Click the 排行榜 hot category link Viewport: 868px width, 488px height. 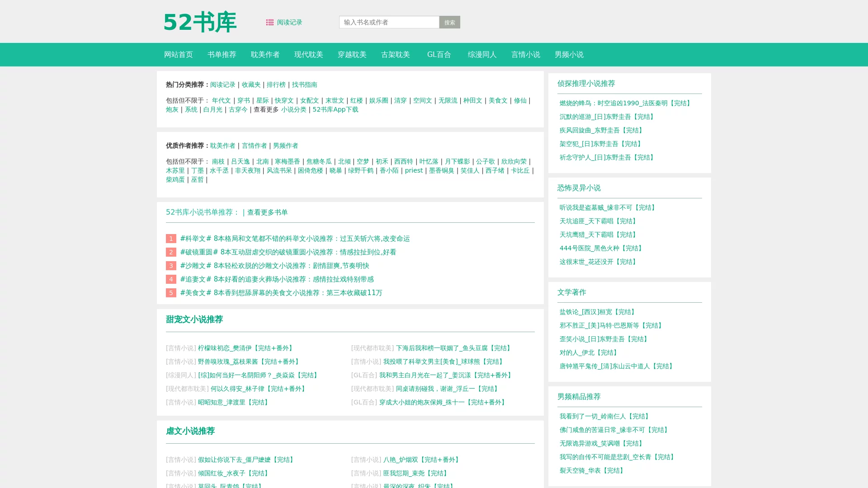click(276, 84)
